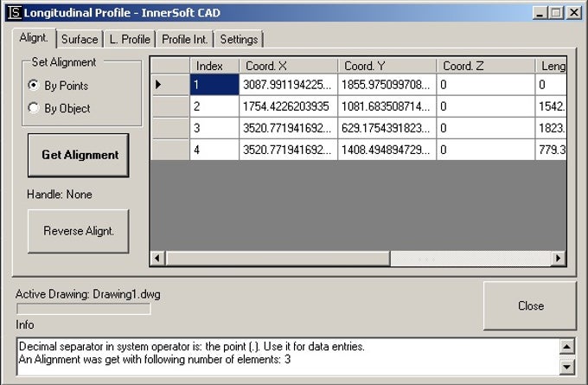588x385 pixels.
Task: Select the Index cell with value 2
Action: tap(214, 106)
